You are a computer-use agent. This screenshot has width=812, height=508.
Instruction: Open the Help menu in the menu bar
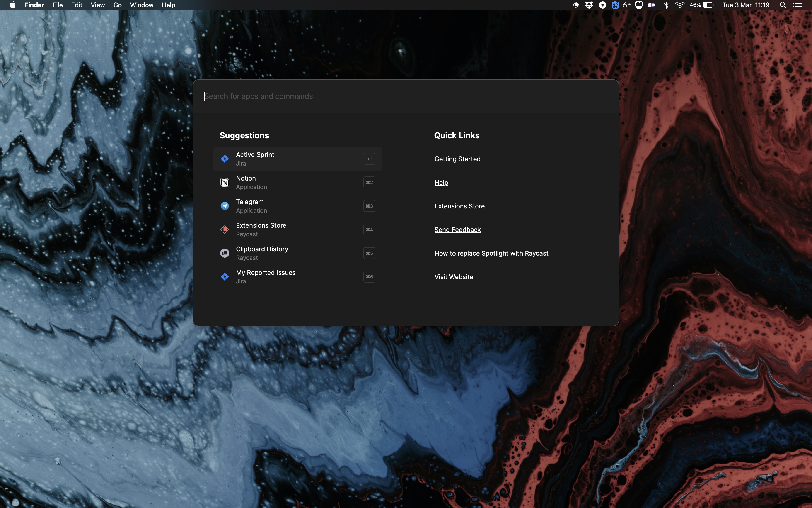coord(168,5)
